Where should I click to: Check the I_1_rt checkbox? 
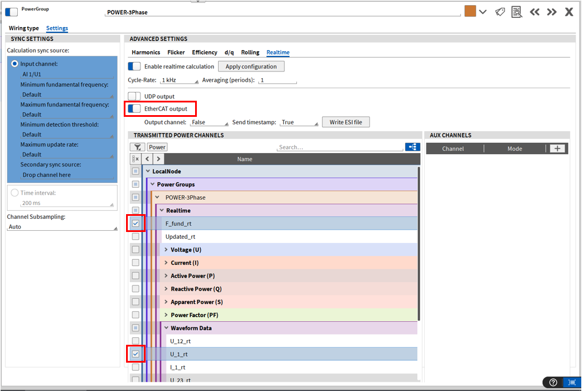click(x=135, y=367)
